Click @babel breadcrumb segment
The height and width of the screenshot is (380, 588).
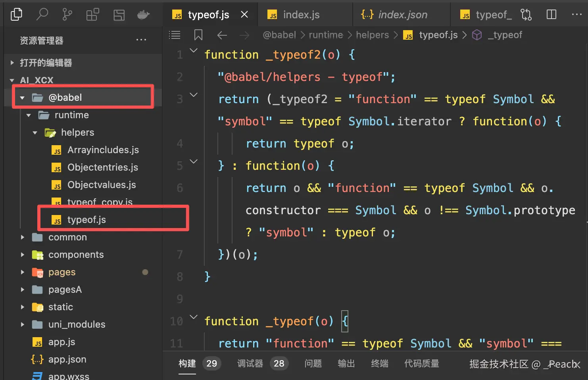coord(279,35)
